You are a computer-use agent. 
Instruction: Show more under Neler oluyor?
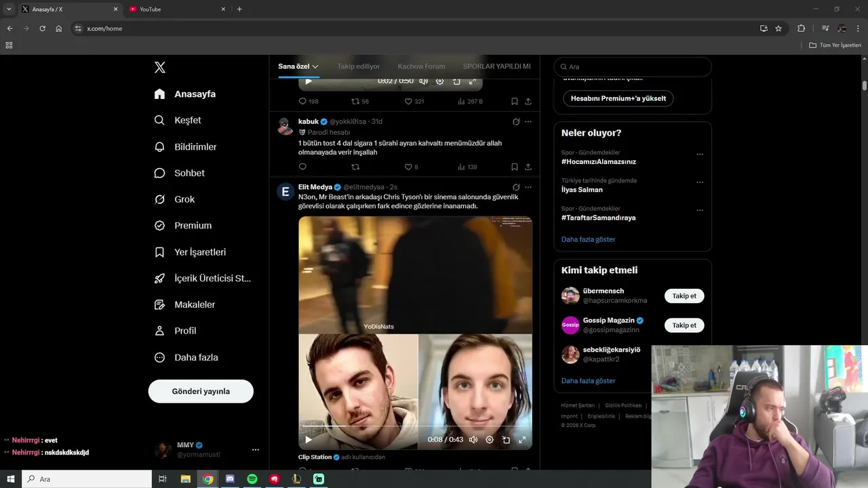pos(588,239)
